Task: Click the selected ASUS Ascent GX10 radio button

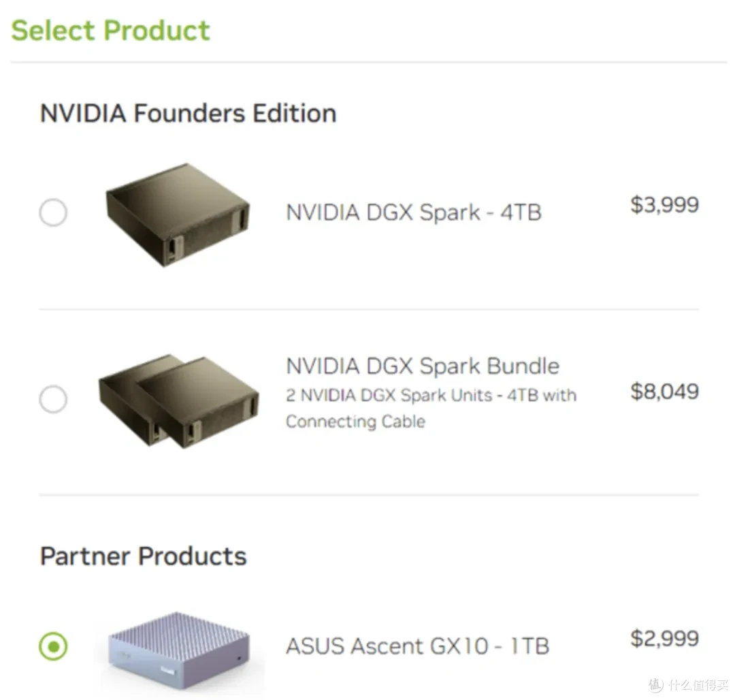Action: (x=53, y=646)
